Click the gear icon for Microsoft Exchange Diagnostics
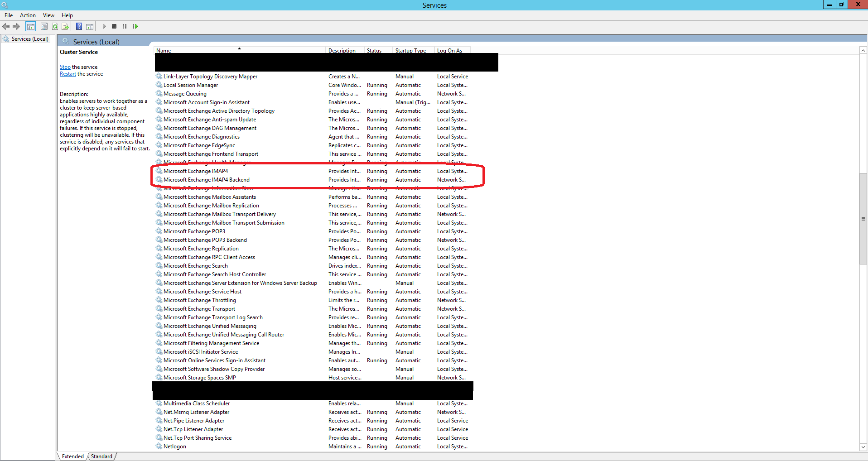The image size is (868, 461). (x=159, y=136)
